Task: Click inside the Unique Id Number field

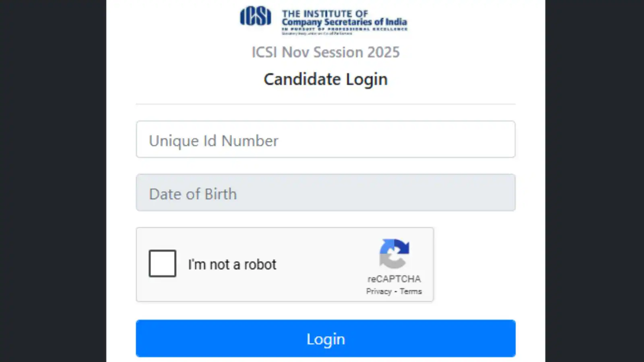Action: click(326, 140)
